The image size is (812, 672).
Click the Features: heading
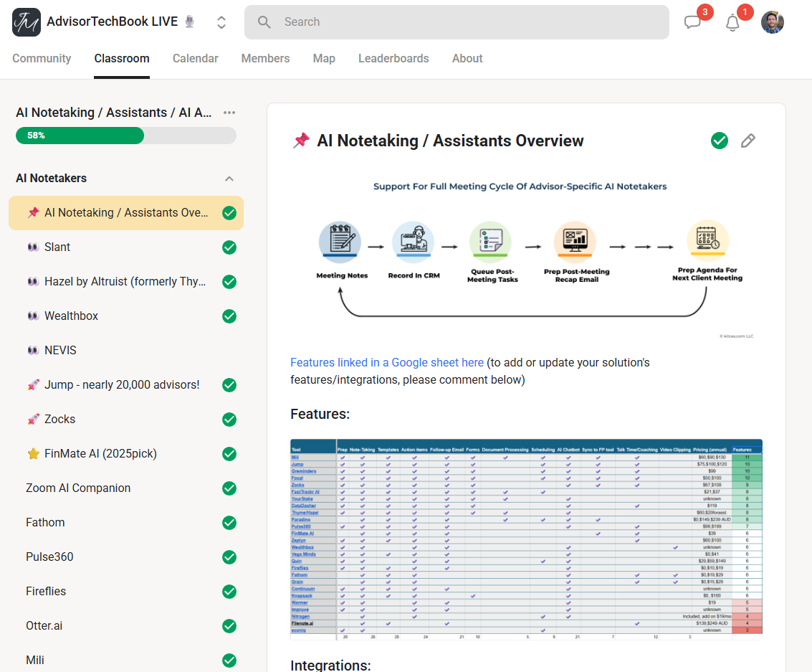coord(320,414)
